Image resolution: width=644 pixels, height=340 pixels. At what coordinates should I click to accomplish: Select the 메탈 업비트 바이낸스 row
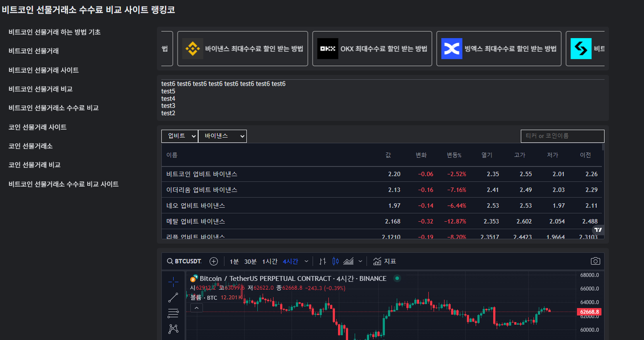coord(381,221)
